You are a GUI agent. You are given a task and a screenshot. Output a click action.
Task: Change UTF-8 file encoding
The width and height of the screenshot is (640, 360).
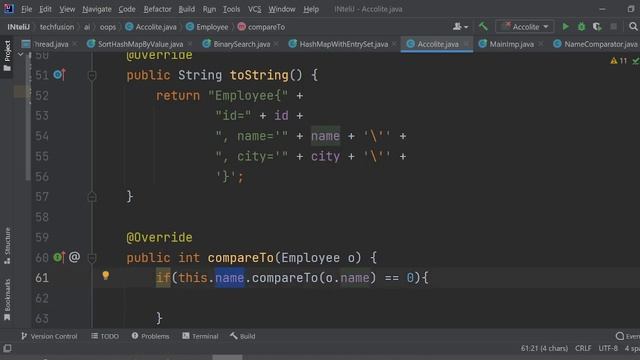(608, 349)
